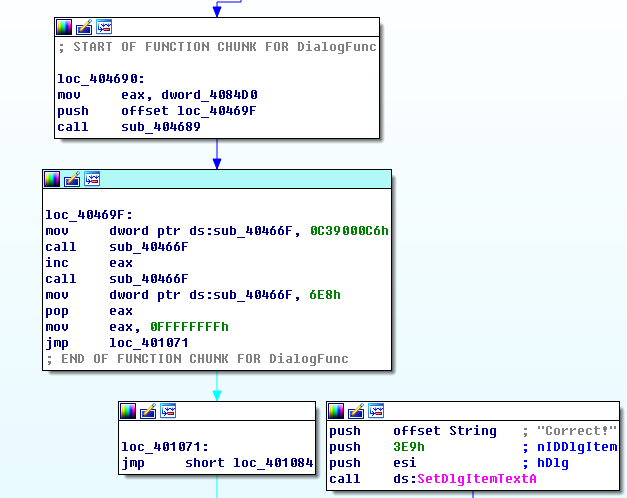Screen dimensions: 627x498
Task: Click ds:sub_40466F operand in first mov
Action: click(x=241, y=231)
